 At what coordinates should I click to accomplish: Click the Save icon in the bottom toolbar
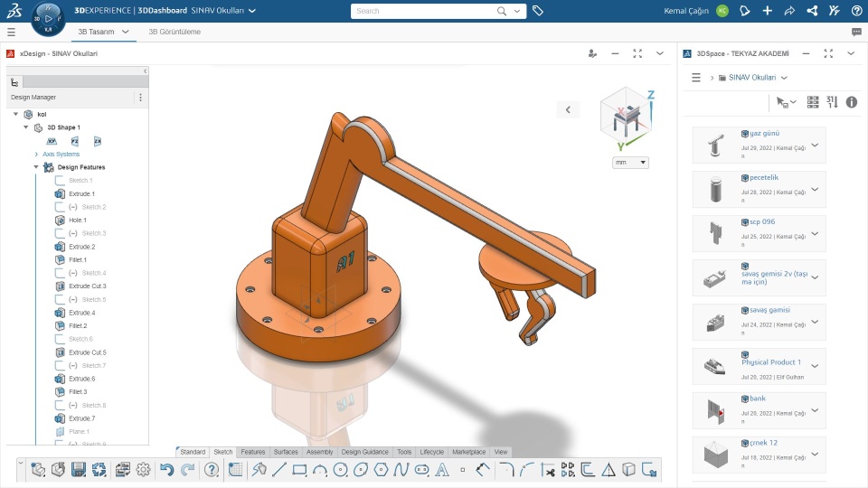coord(79,470)
